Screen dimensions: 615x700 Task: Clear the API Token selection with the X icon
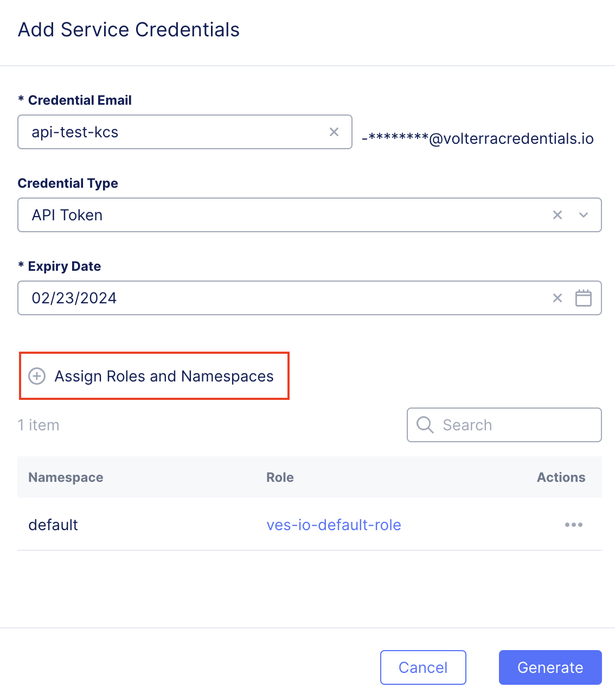tap(558, 215)
